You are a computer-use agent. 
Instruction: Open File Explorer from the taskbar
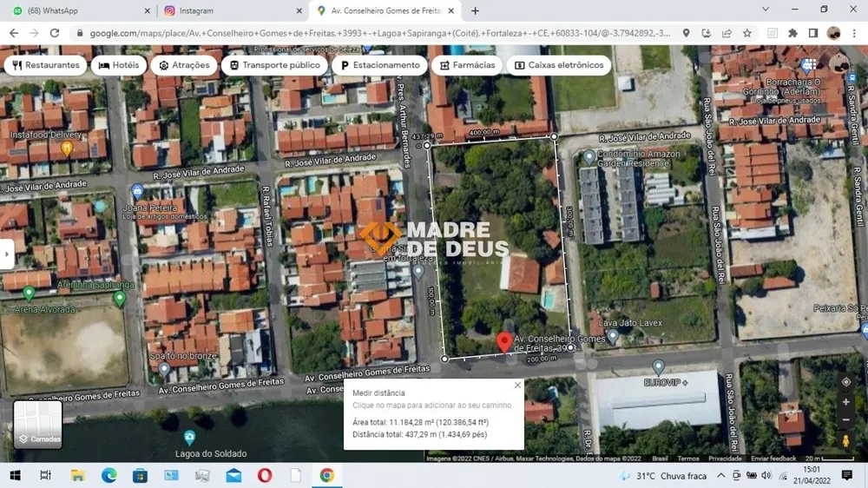click(77, 476)
